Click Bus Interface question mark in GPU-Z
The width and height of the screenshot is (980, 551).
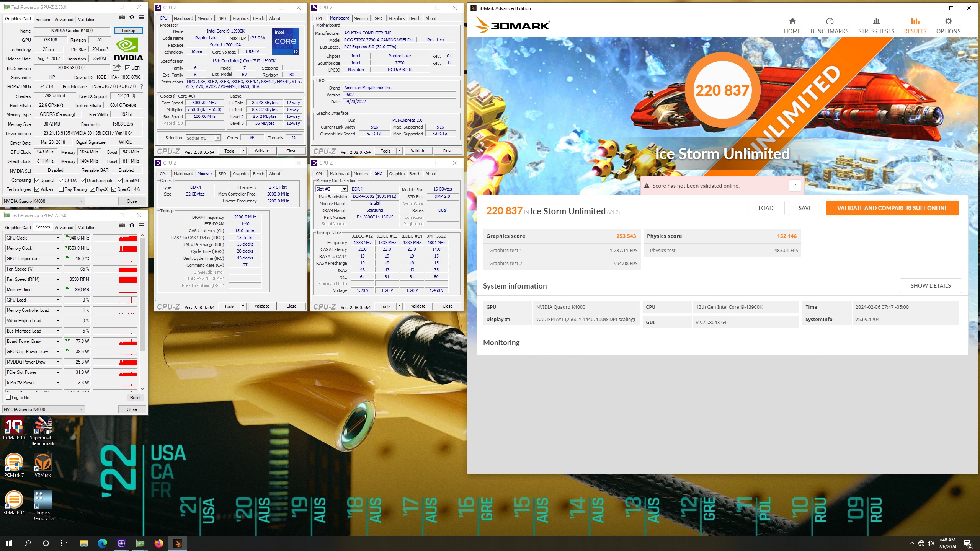(142, 86)
